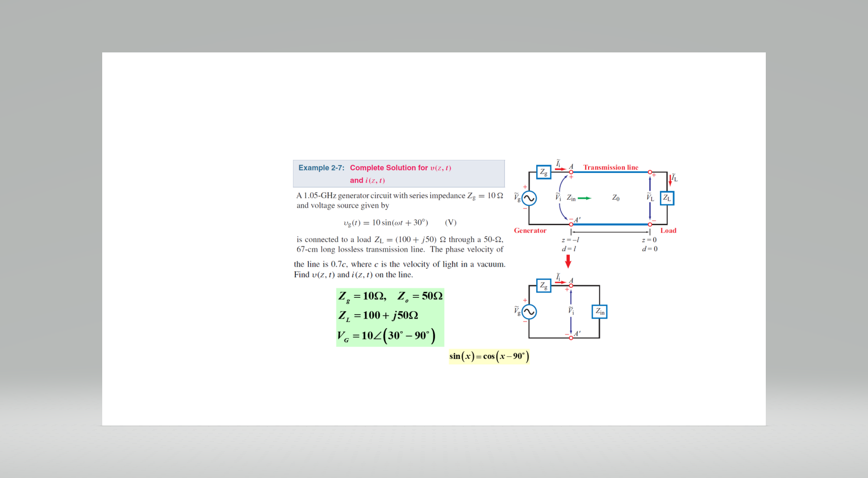Click the green equations highlight box

(389, 316)
